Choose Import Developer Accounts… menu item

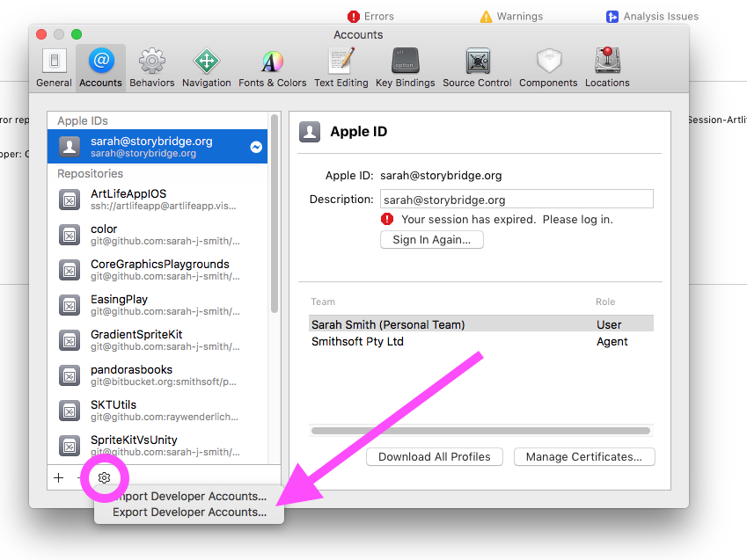[x=189, y=496]
